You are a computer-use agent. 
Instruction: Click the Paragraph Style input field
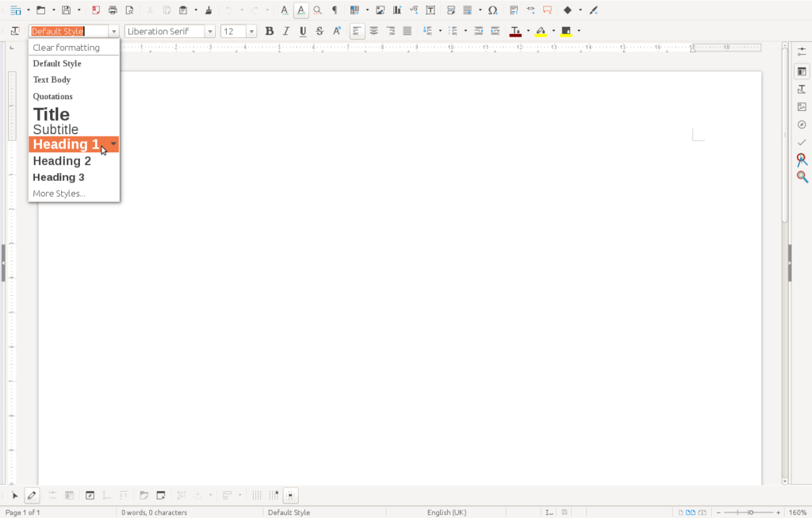coord(68,32)
